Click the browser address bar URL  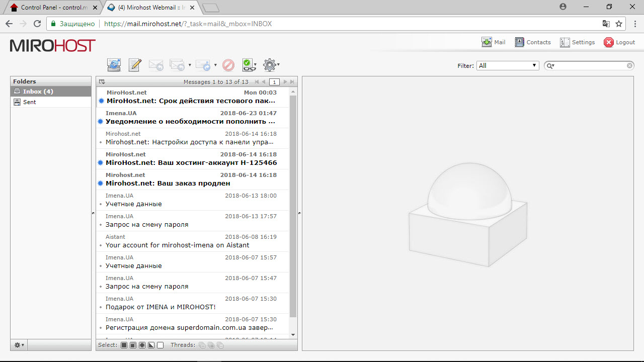coord(188,24)
